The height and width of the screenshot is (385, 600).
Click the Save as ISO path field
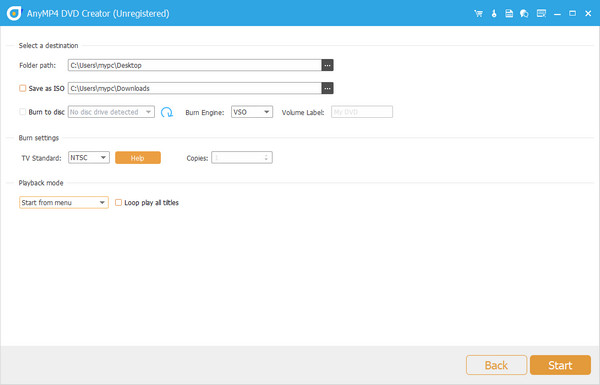[x=195, y=88]
